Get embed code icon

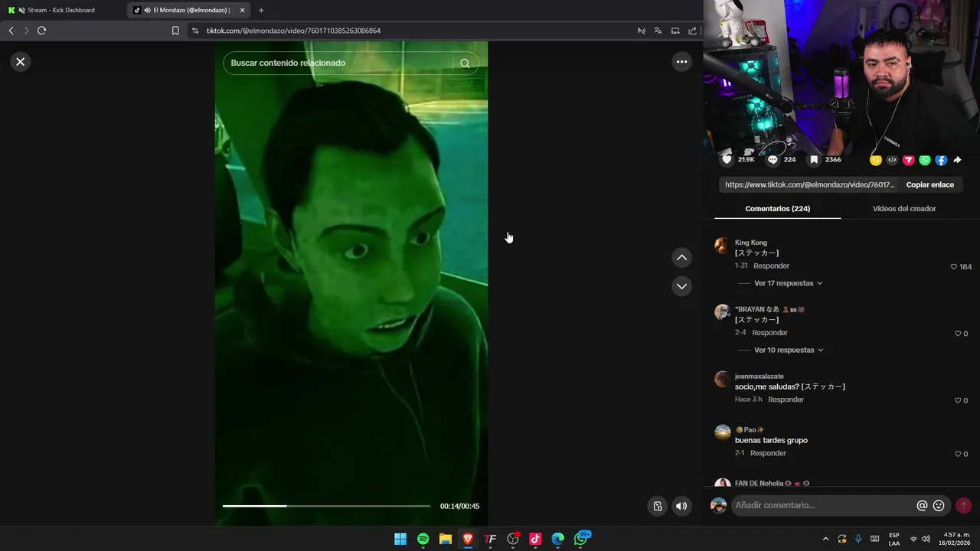[892, 160]
